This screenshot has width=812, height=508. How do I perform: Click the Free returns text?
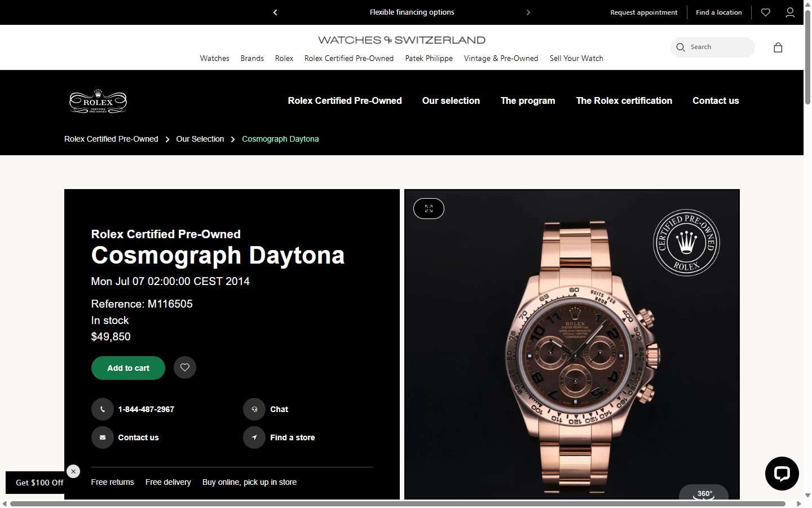click(113, 482)
